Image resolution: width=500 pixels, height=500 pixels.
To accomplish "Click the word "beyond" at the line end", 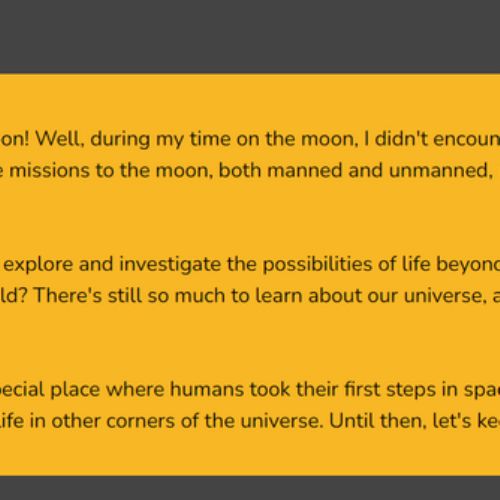I will [468, 265].
